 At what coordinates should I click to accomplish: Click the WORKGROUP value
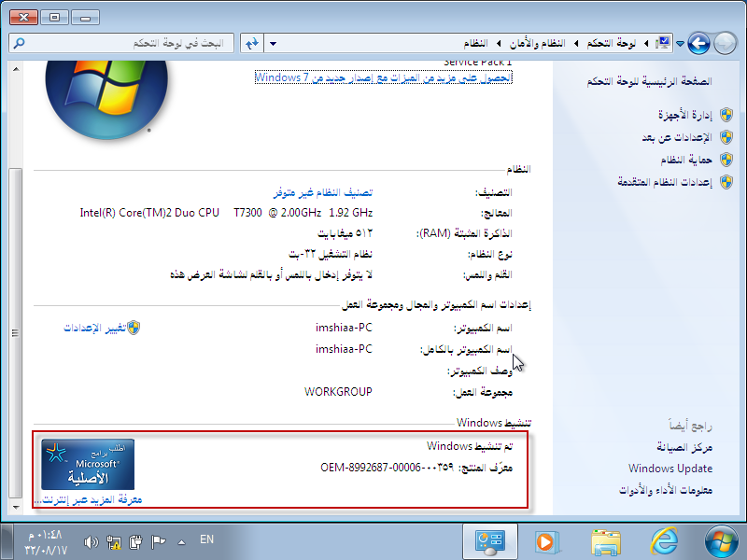338,392
